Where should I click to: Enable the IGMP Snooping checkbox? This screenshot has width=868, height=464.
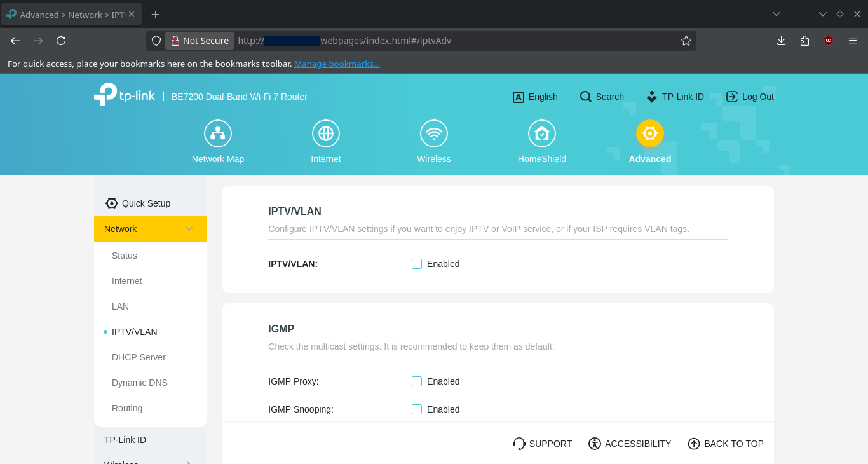[x=417, y=409]
